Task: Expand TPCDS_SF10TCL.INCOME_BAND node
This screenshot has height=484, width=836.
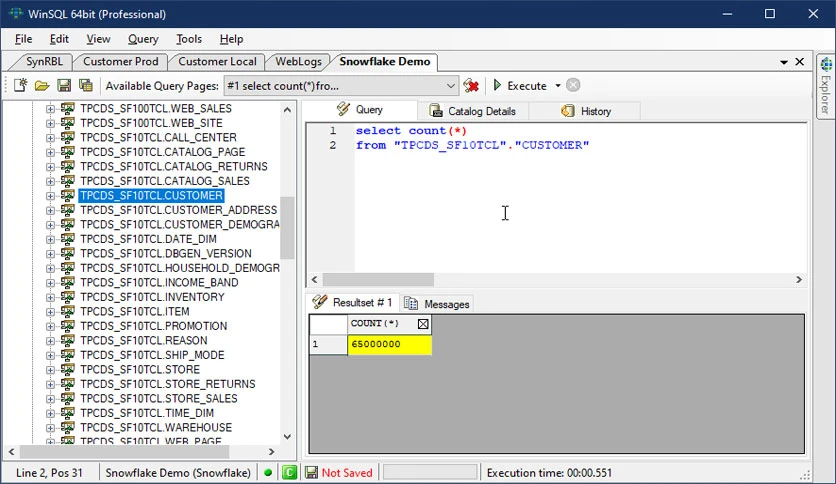Action: (50, 283)
